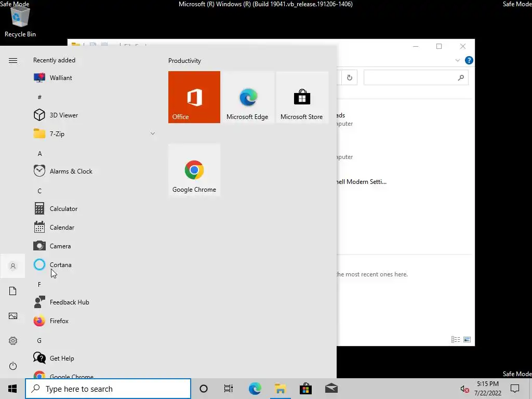This screenshot has width=532, height=399.
Task: Open Cortana from app list
Action: point(95,264)
